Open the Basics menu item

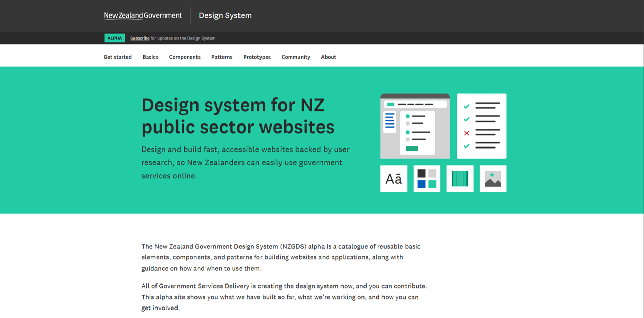[150, 57]
